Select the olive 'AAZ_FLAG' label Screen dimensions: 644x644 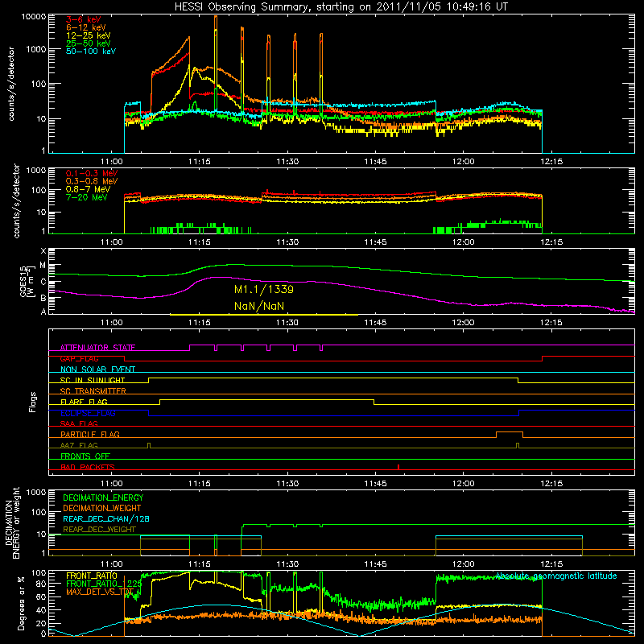(79, 445)
